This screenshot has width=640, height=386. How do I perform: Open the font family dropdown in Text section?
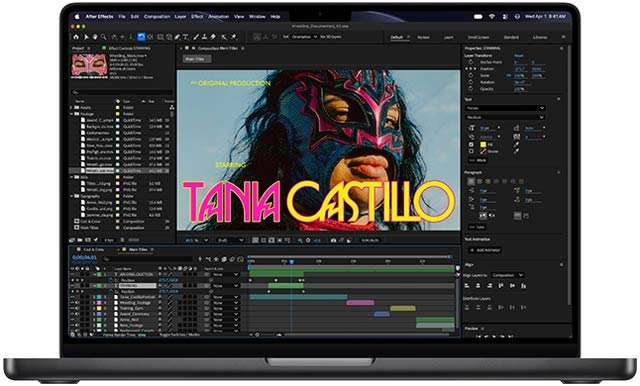pos(505,108)
